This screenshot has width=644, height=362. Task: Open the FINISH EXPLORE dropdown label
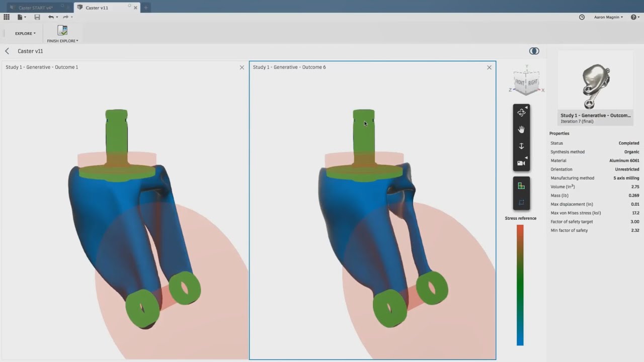(x=62, y=41)
